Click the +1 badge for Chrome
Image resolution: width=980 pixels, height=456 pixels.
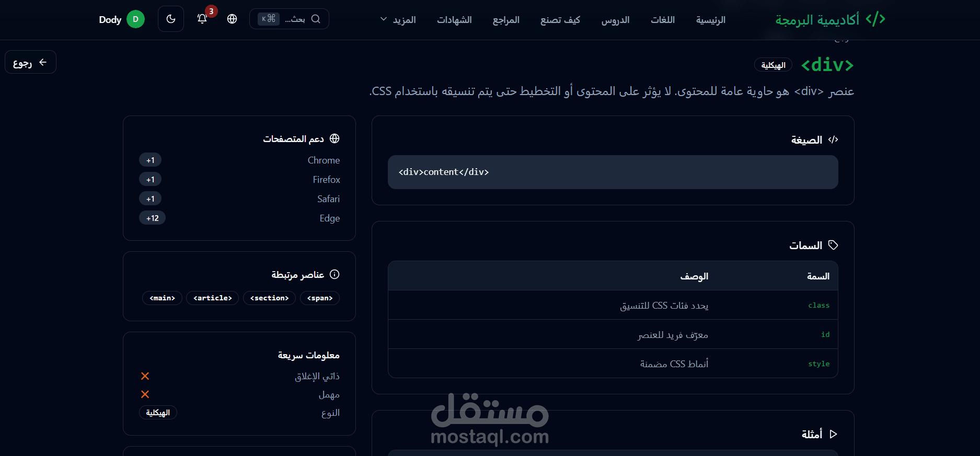click(151, 160)
